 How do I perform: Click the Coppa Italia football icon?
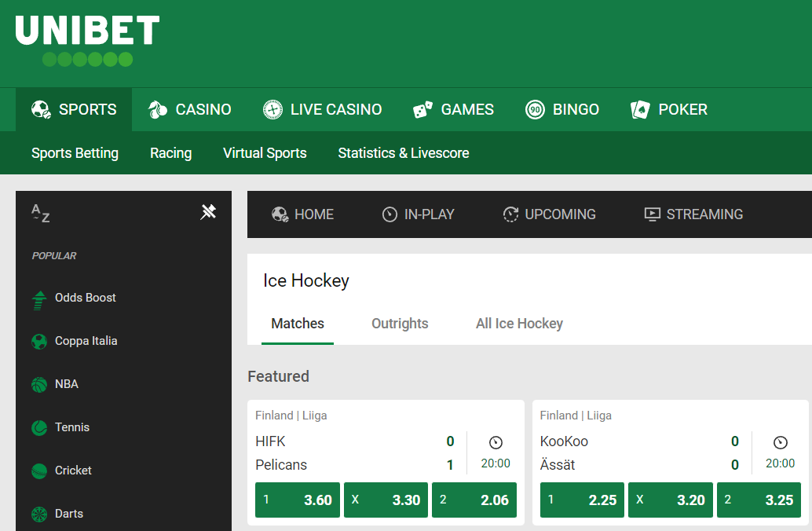38,342
